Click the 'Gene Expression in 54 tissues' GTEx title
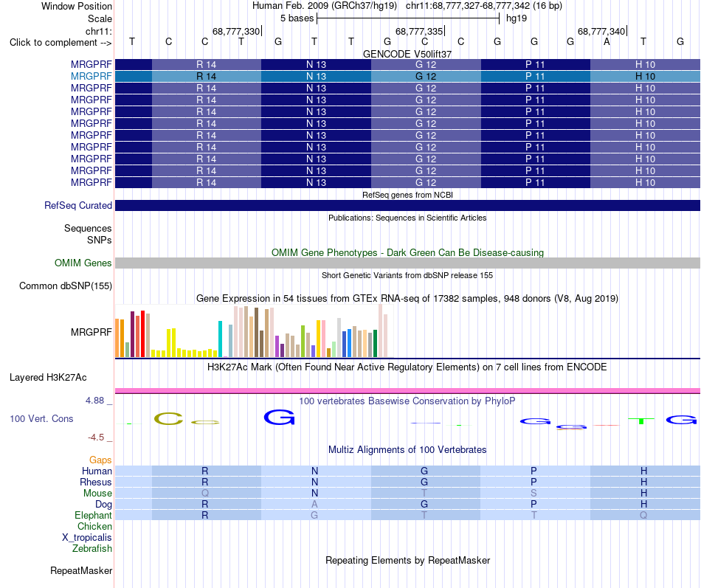The image size is (701, 588). 407,298
